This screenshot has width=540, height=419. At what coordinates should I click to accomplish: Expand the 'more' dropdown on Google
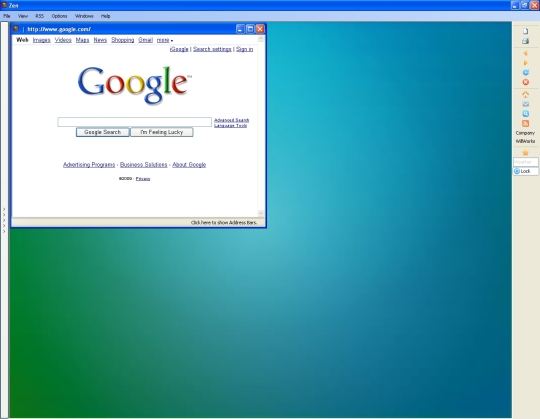[165, 40]
